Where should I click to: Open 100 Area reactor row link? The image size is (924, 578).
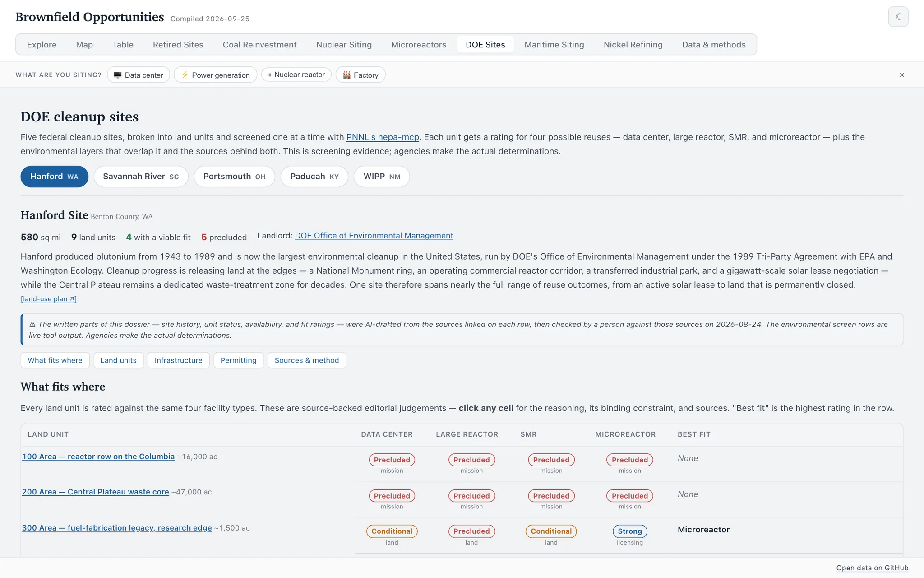[98, 457]
